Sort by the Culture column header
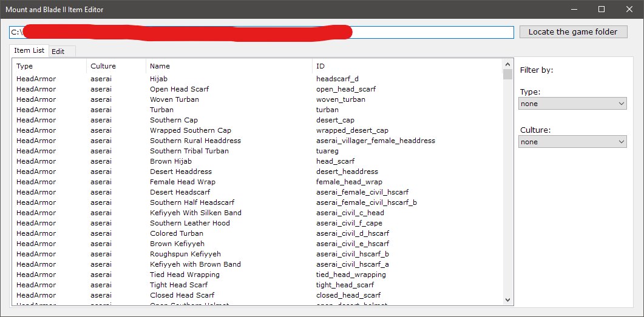 click(115, 66)
